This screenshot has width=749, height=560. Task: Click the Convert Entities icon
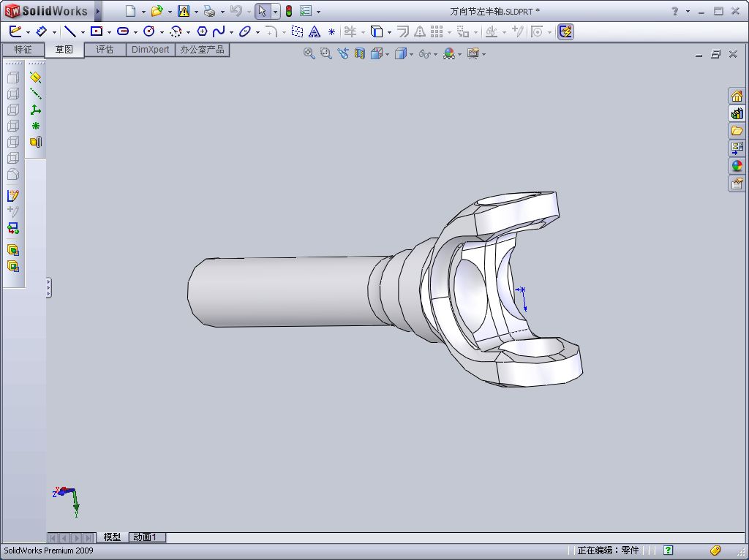pos(377,31)
